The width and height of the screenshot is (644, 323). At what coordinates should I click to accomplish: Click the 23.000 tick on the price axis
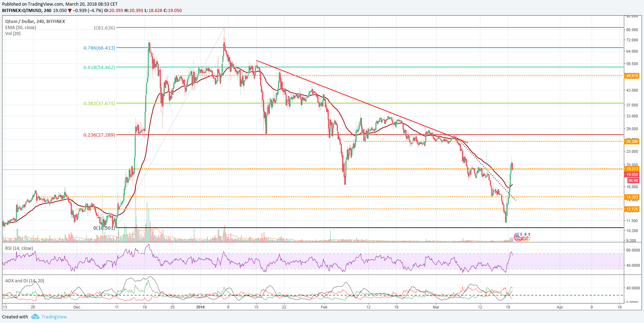pyautogui.click(x=632, y=152)
